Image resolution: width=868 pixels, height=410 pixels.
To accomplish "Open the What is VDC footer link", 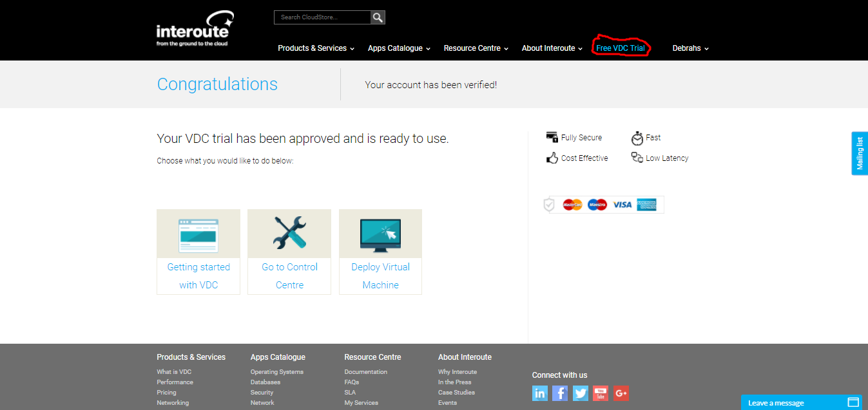I will pyautogui.click(x=174, y=372).
